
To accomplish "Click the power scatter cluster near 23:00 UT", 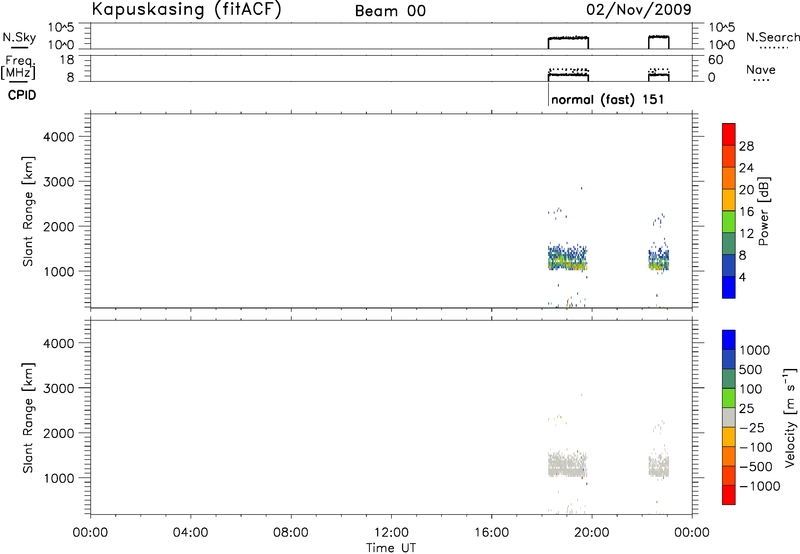I will point(659,259).
